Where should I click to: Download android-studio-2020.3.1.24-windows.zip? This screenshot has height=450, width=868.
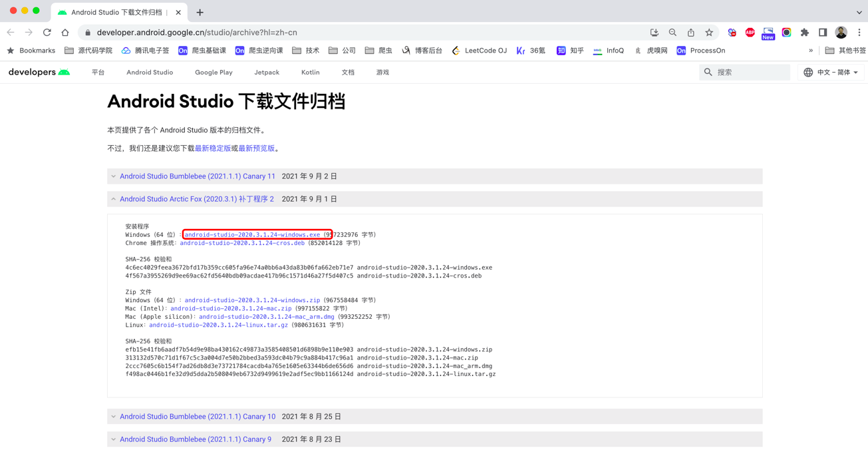(252, 300)
